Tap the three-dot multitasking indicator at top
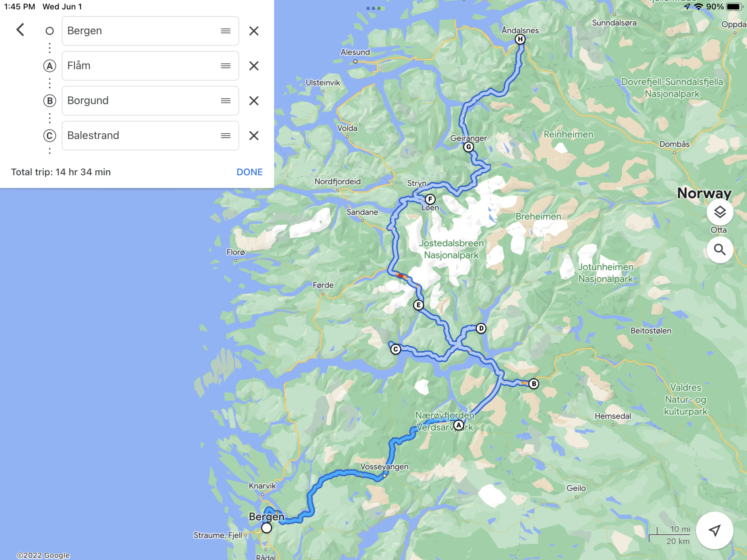This screenshot has width=747, height=560. [373, 8]
